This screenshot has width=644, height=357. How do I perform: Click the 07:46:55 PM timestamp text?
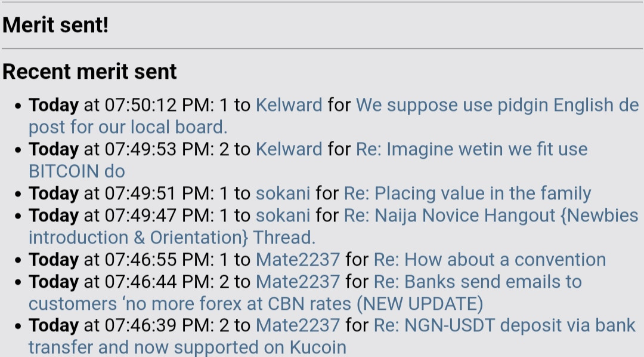point(156,260)
